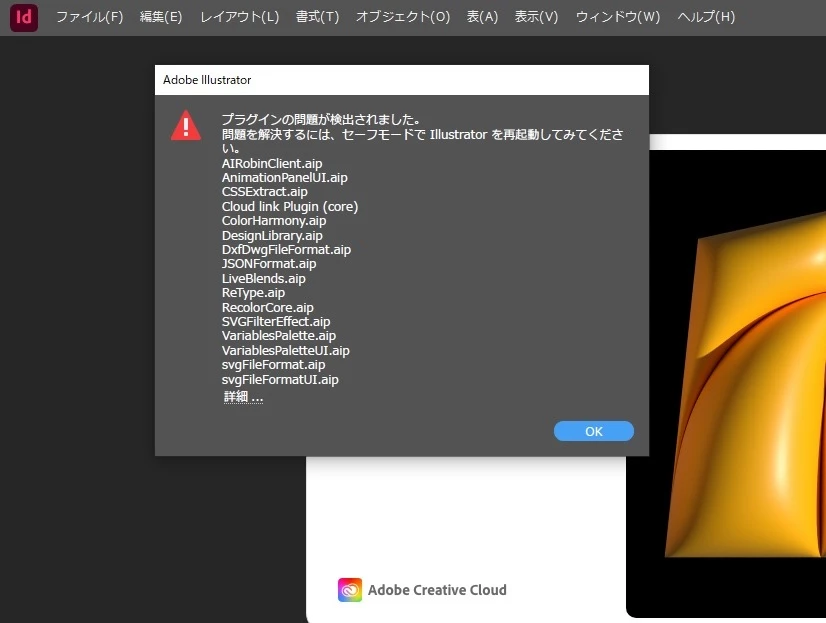Select AnimationPanelUI.aip in plugin list
The width and height of the screenshot is (826, 623).
pos(284,177)
